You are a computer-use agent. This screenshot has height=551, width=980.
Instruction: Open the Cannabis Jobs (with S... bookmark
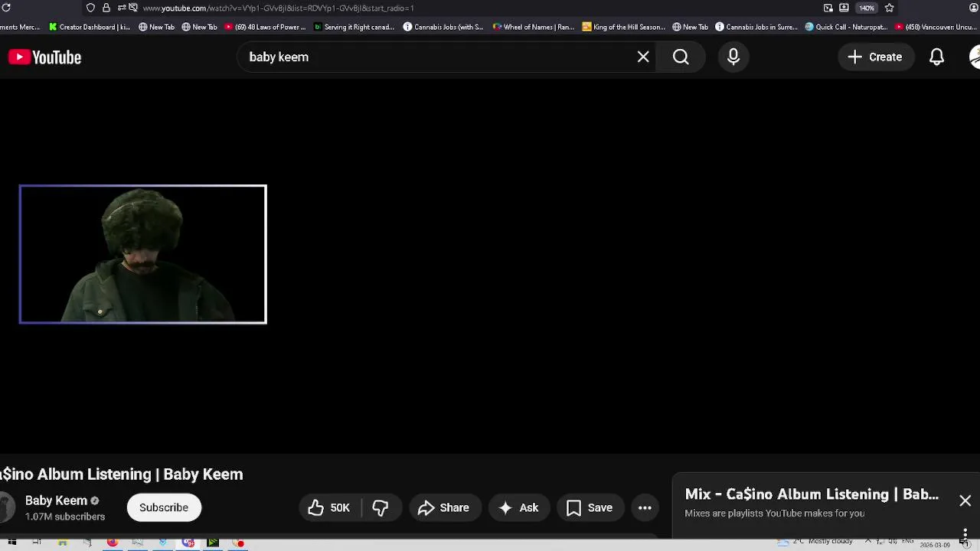coord(443,27)
